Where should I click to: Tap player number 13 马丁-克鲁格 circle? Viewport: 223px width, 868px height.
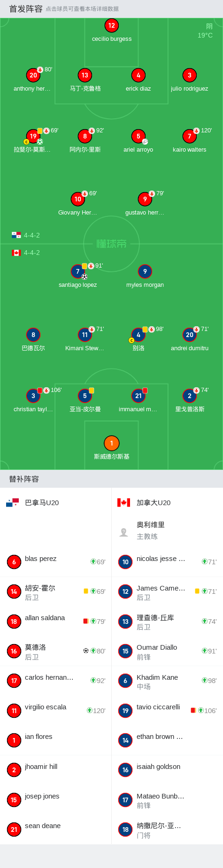[x=85, y=75]
